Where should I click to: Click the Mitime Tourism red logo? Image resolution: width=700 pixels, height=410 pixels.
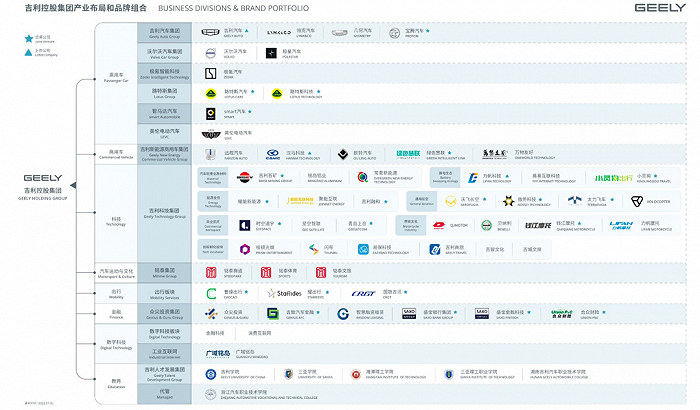click(x=321, y=272)
